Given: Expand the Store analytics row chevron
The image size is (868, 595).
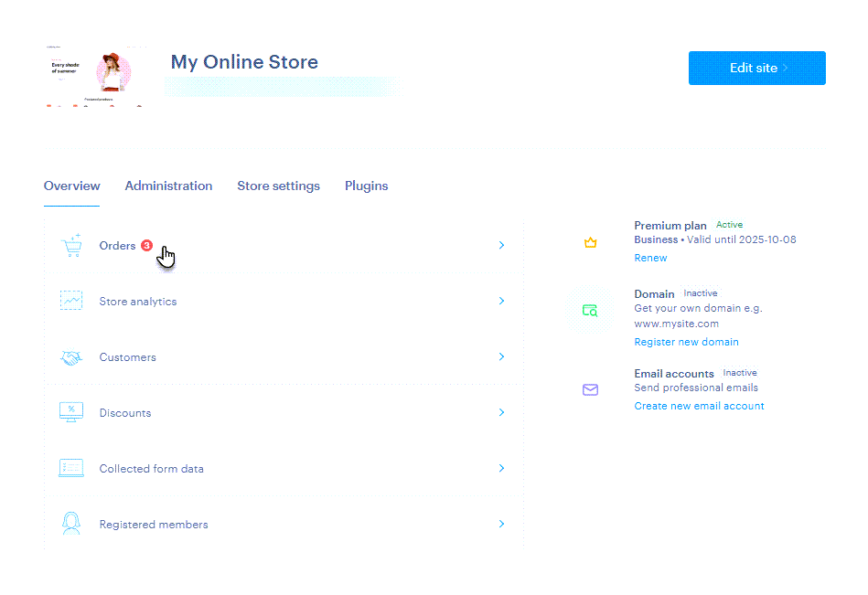Looking at the screenshot, I should pos(501,301).
